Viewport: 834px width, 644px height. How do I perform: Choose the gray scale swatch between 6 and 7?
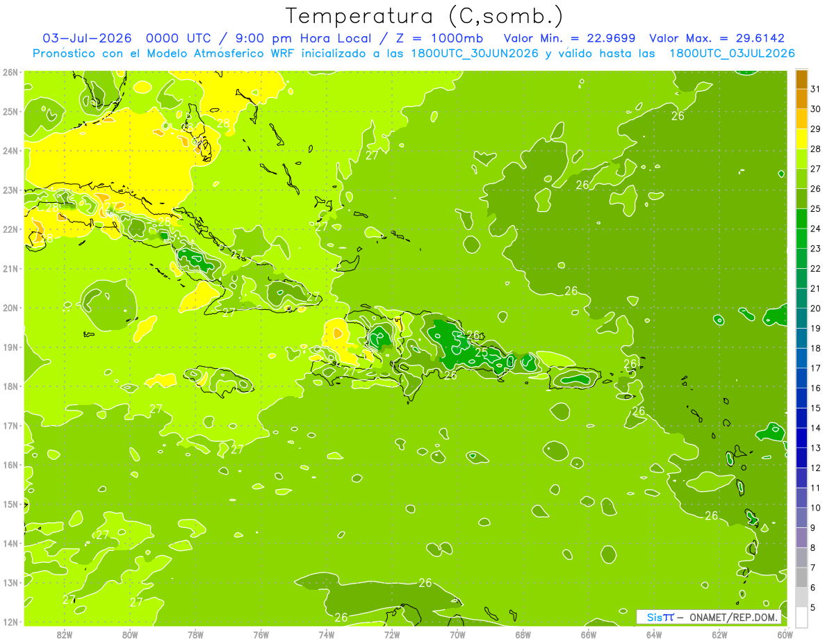point(801,577)
